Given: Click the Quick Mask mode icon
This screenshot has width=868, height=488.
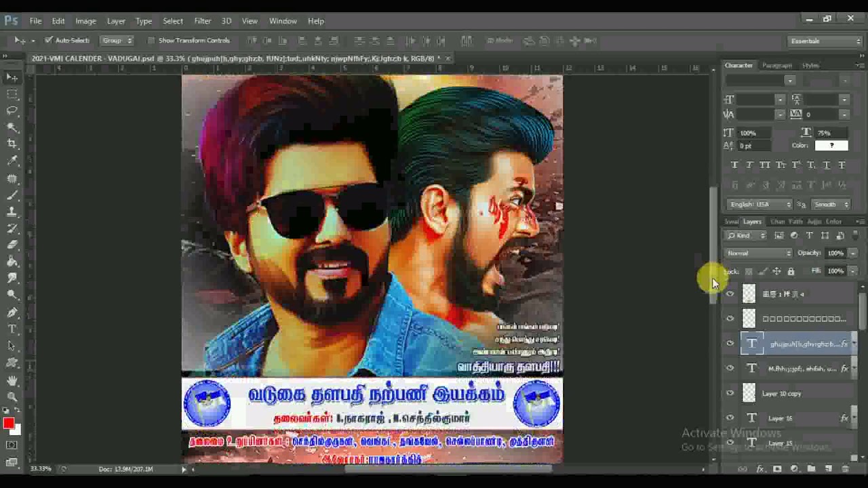Looking at the screenshot, I should coord(12,445).
